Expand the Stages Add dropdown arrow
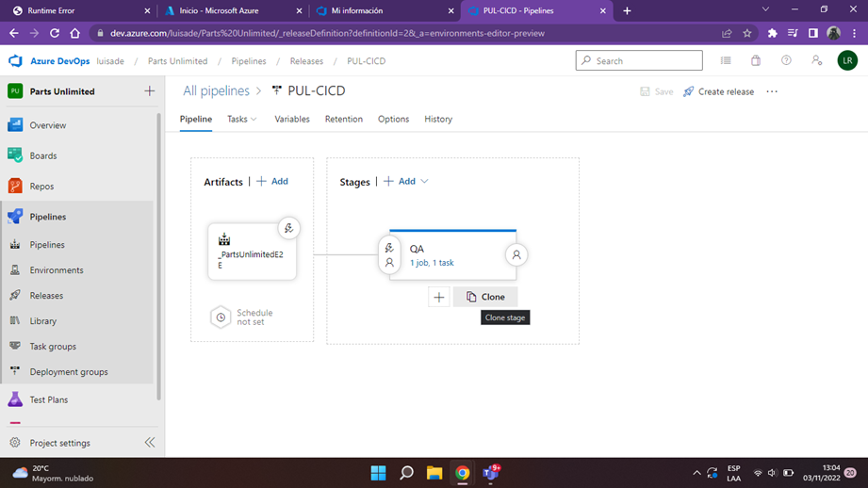Screen dimensions: 868x488 pos(424,182)
